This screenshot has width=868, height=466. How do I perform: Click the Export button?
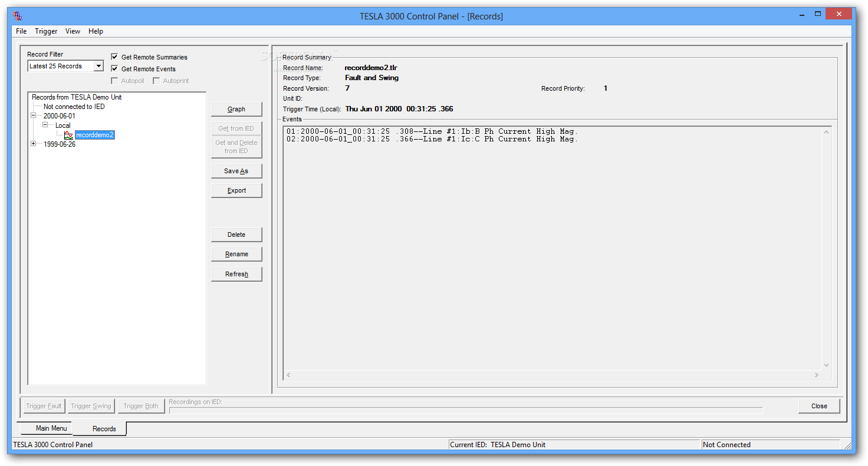click(x=236, y=190)
